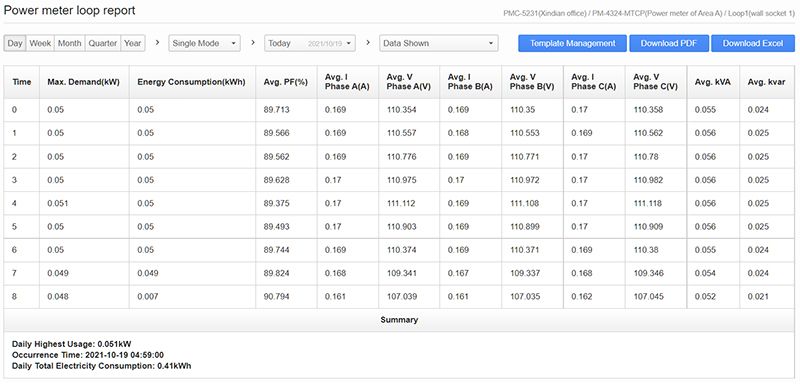Switch to the Year period tab
The width and height of the screenshot is (800, 388).
[x=133, y=43]
